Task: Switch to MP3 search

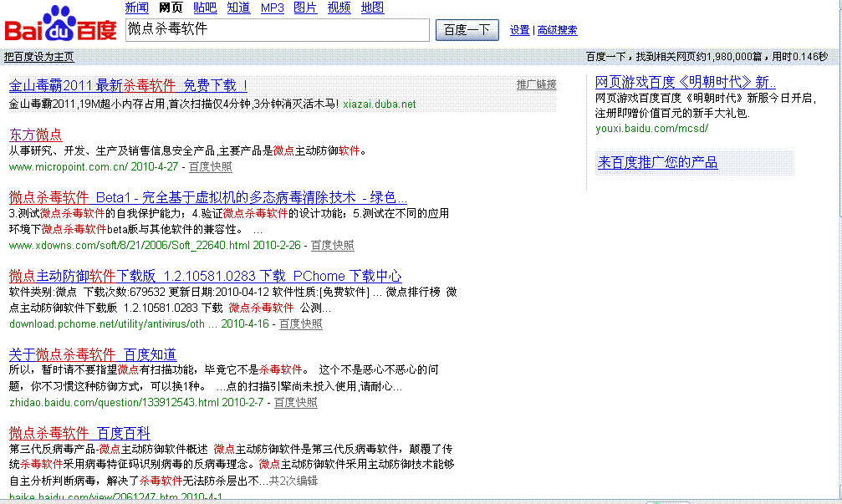Action: pos(273,8)
